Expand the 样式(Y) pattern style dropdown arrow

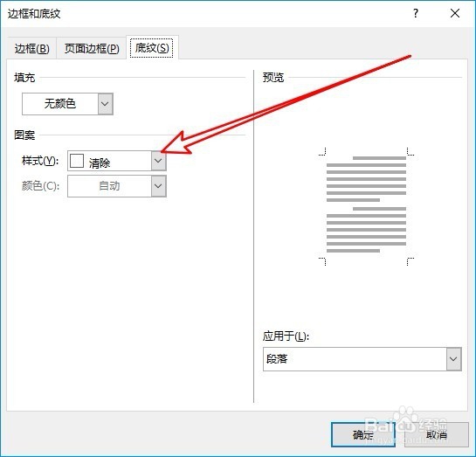click(158, 161)
